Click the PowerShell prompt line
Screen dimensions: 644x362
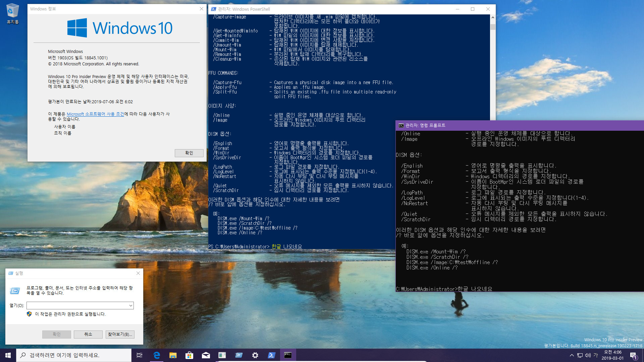255,246
